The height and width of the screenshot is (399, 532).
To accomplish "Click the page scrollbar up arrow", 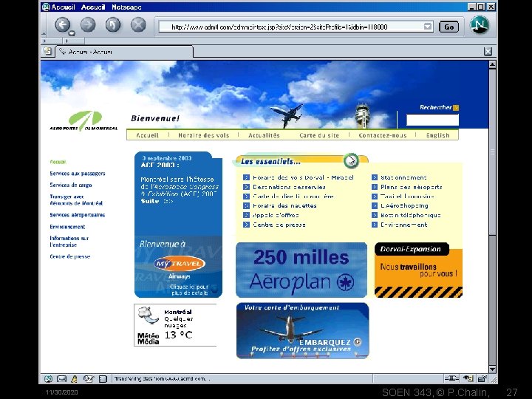I will pos(492,64).
